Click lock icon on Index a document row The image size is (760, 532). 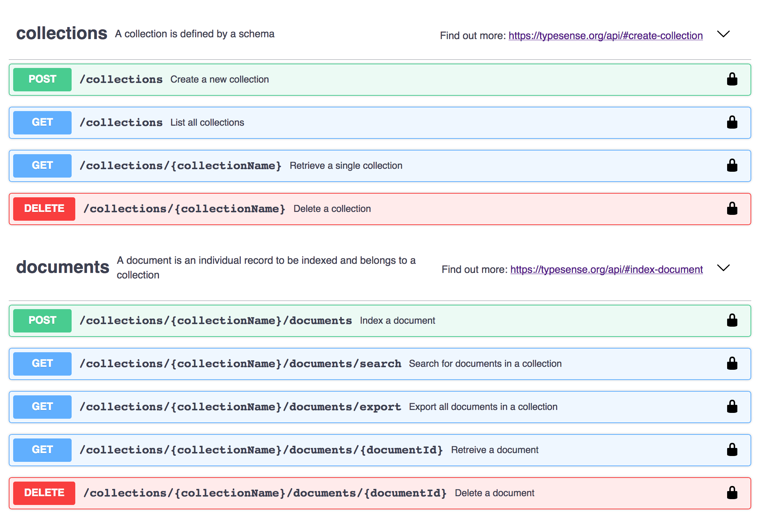[732, 320]
